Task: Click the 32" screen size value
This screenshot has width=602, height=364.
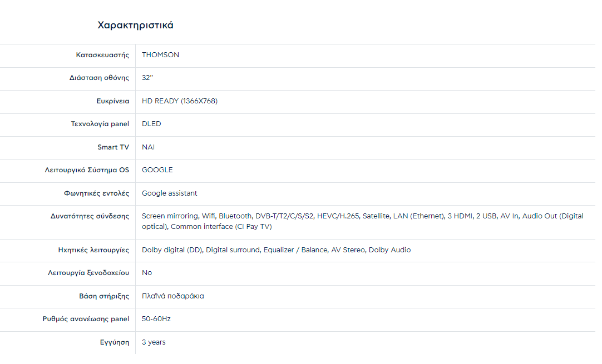Action: click(x=147, y=78)
